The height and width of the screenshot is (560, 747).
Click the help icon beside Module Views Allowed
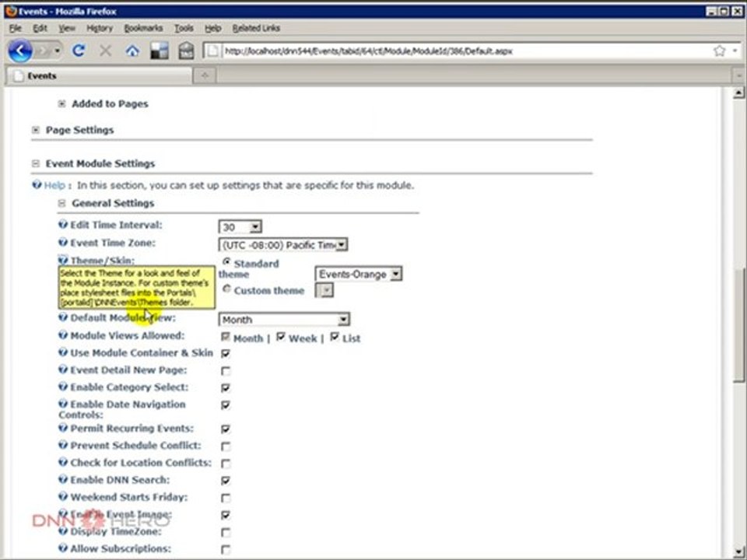point(63,334)
